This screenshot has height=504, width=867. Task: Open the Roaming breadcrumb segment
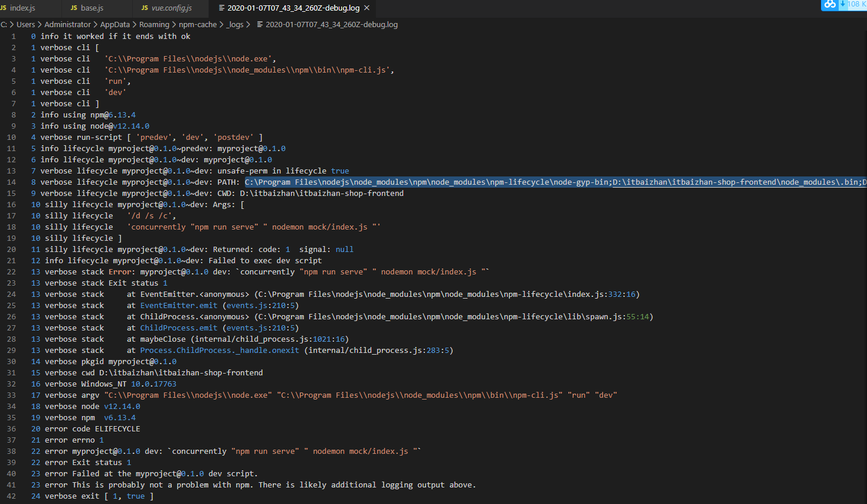pyautogui.click(x=154, y=25)
